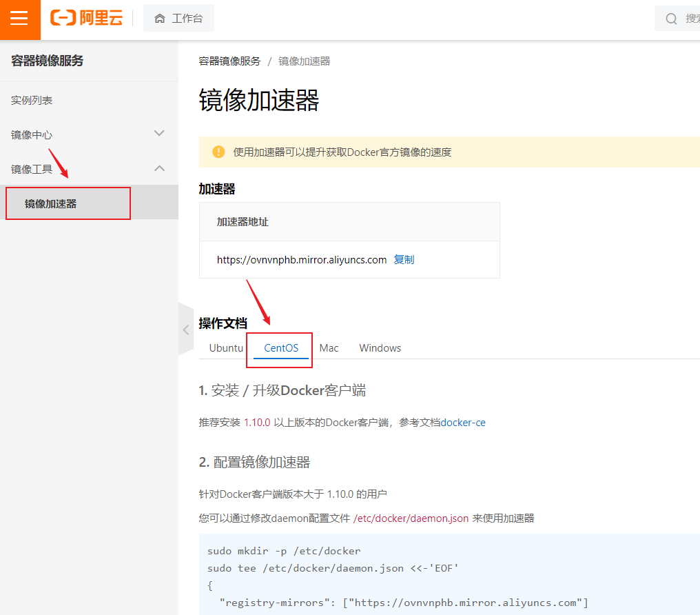Switch to the Windows tab
700x615 pixels.
(x=380, y=348)
